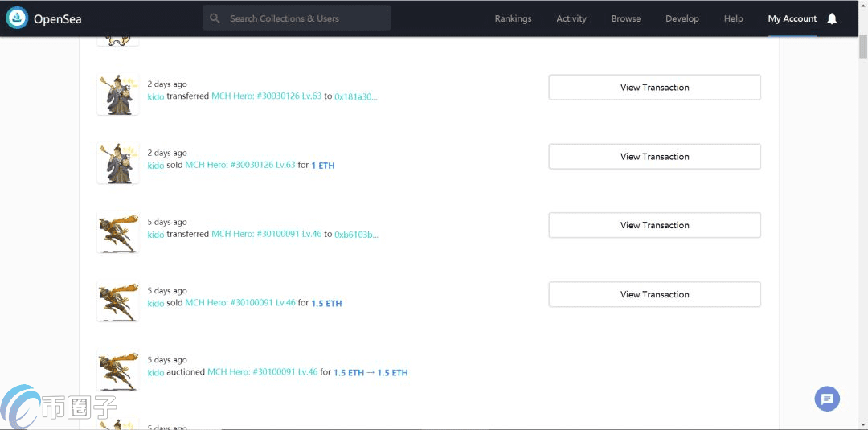The image size is (868, 430).
Task: Click '5 days ago' above the auctioned row
Action: [167, 360]
